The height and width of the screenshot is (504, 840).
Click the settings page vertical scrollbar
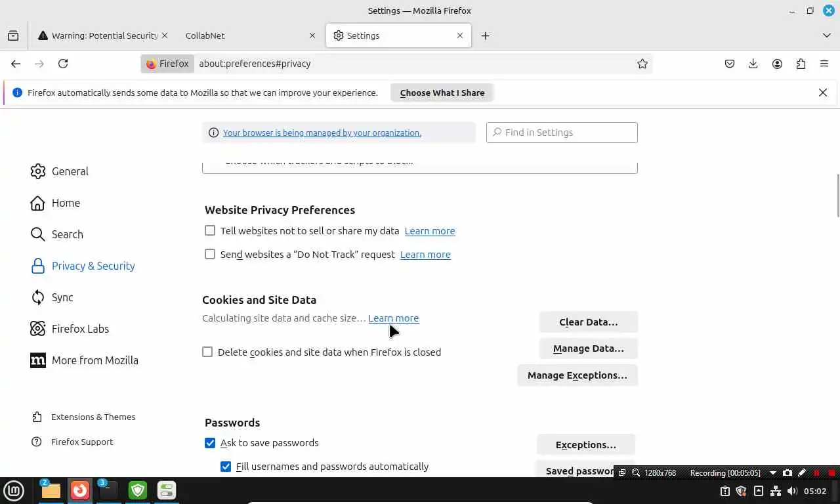837,195
